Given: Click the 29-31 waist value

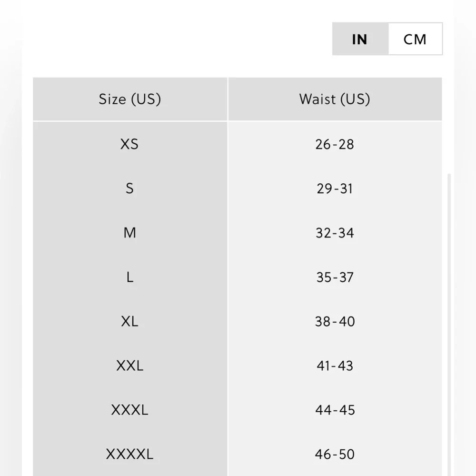Looking at the screenshot, I should coord(335,189).
